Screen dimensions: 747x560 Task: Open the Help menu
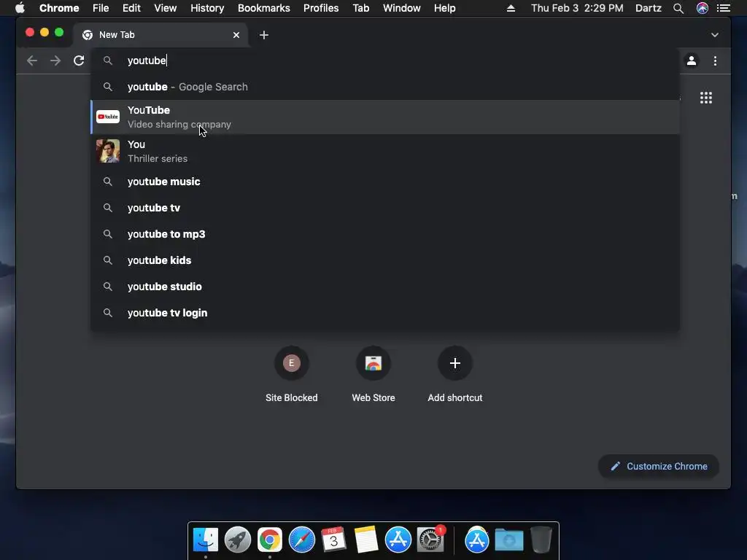[x=444, y=8]
